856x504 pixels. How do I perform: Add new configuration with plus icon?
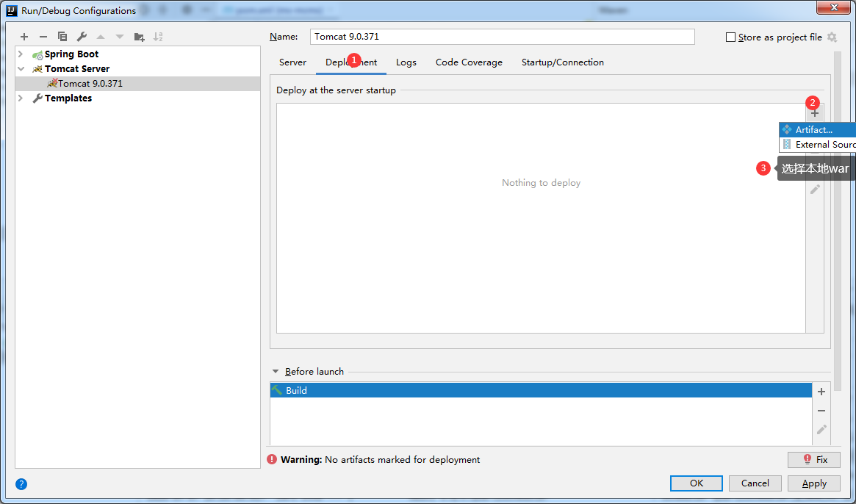(24, 37)
